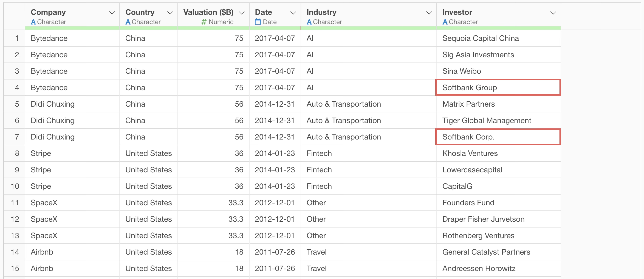Click the Softbank Group investor cell

click(498, 88)
